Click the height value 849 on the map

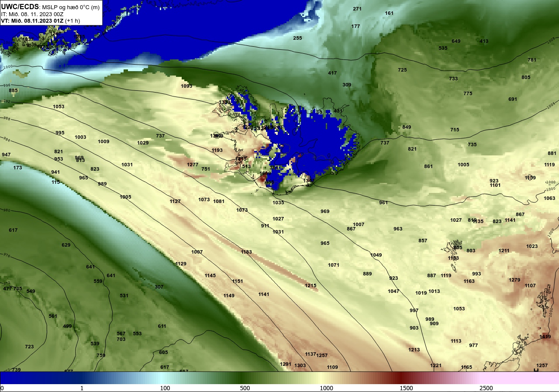[x=407, y=127]
